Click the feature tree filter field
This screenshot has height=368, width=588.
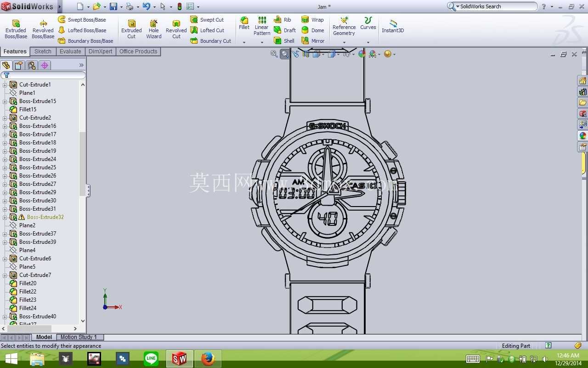click(x=43, y=75)
